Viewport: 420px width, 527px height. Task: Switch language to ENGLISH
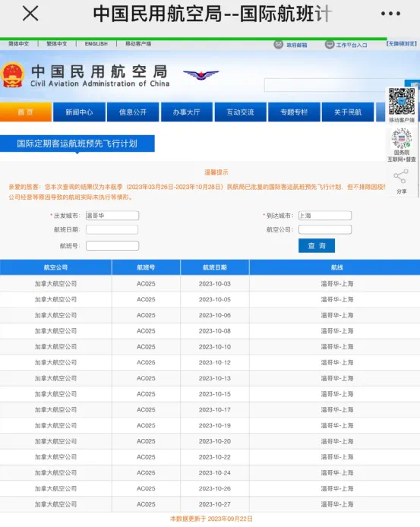coord(96,44)
